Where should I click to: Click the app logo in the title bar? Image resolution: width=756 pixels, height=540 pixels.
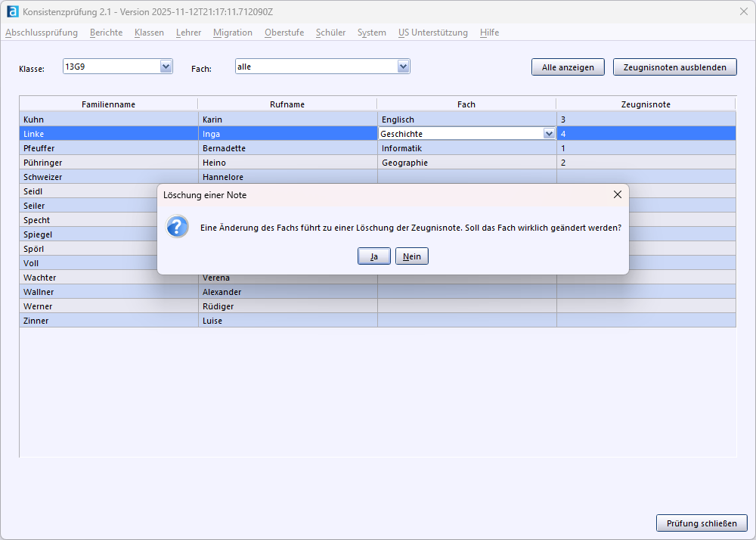click(x=12, y=11)
